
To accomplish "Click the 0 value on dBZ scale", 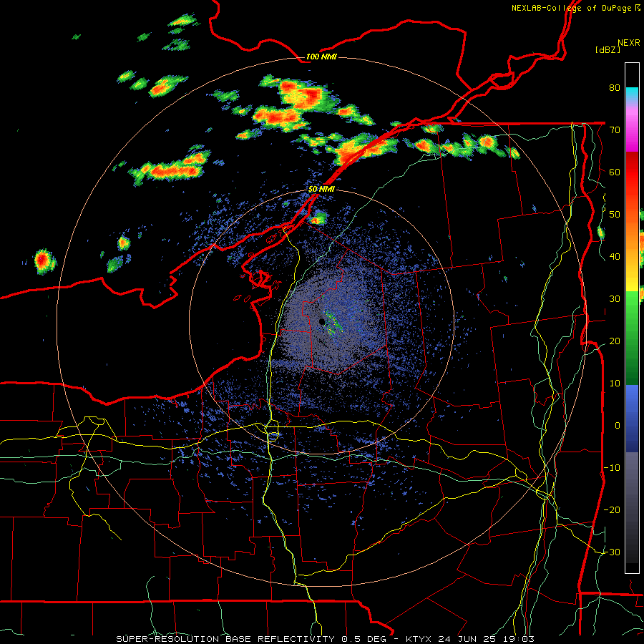I will coord(618,426).
